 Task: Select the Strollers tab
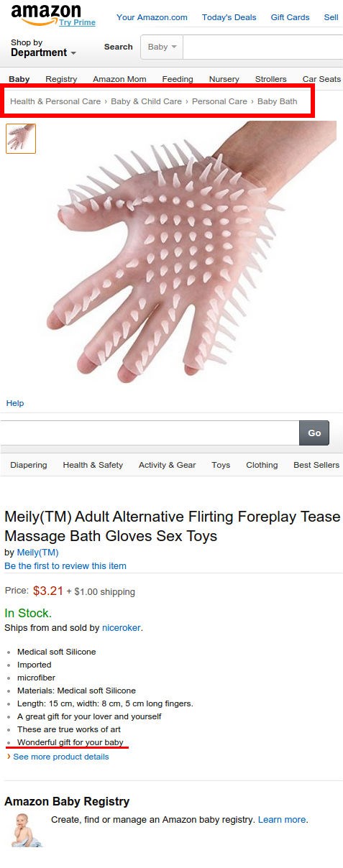[x=271, y=79]
